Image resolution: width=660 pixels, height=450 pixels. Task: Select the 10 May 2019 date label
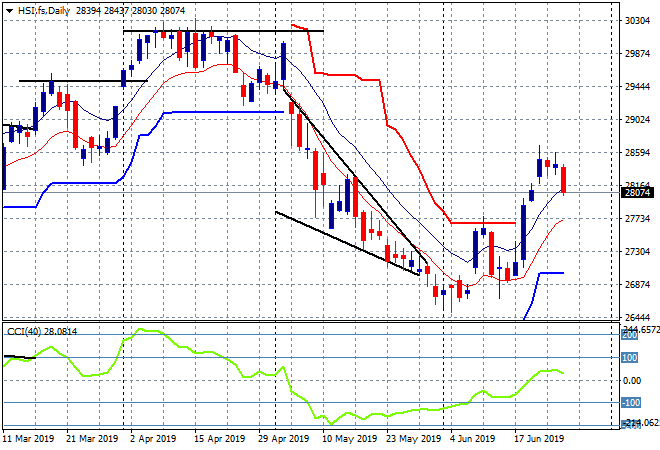(x=349, y=439)
